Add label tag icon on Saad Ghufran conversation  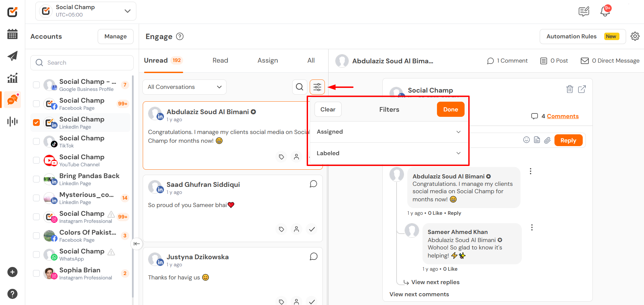tap(281, 229)
